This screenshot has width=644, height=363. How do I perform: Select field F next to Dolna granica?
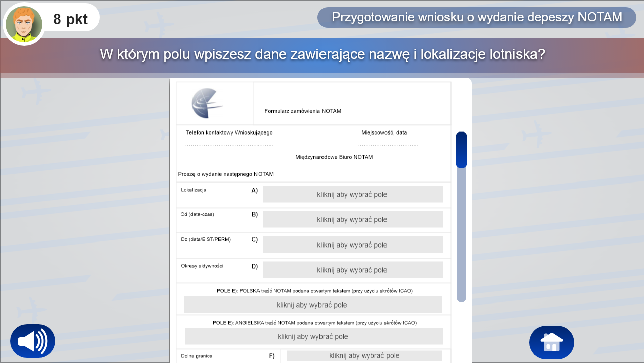pyautogui.click(x=364, y=355)
